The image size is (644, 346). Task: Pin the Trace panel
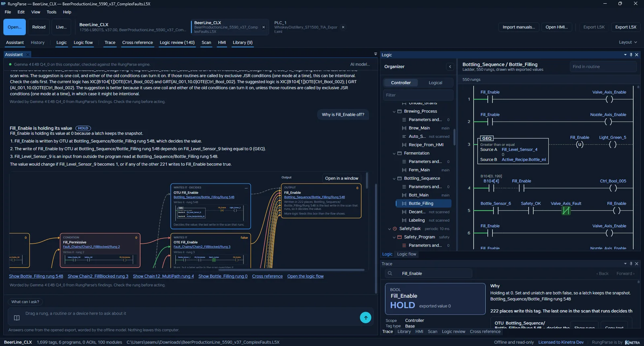[631, 264]
